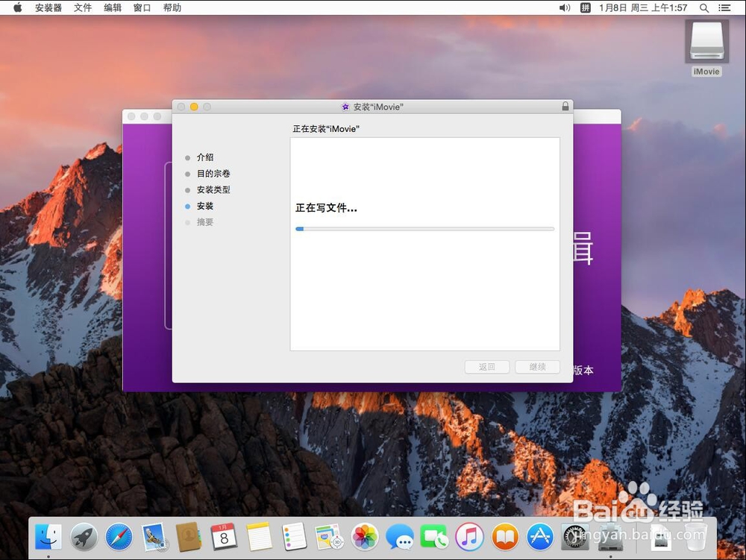Open iTunes app in the Dock
The width and height of the screenshot is (746, 560).
[x=469, y=537]
